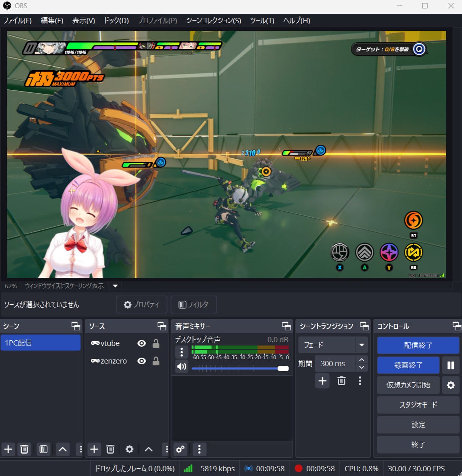Open the フェード transition dropdown
This screenshot has height=476, width=462.
coord(361,345)
